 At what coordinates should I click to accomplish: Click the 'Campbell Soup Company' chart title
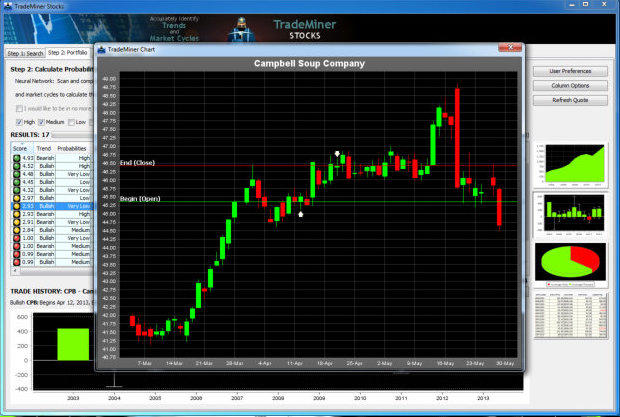coord(309,63)
